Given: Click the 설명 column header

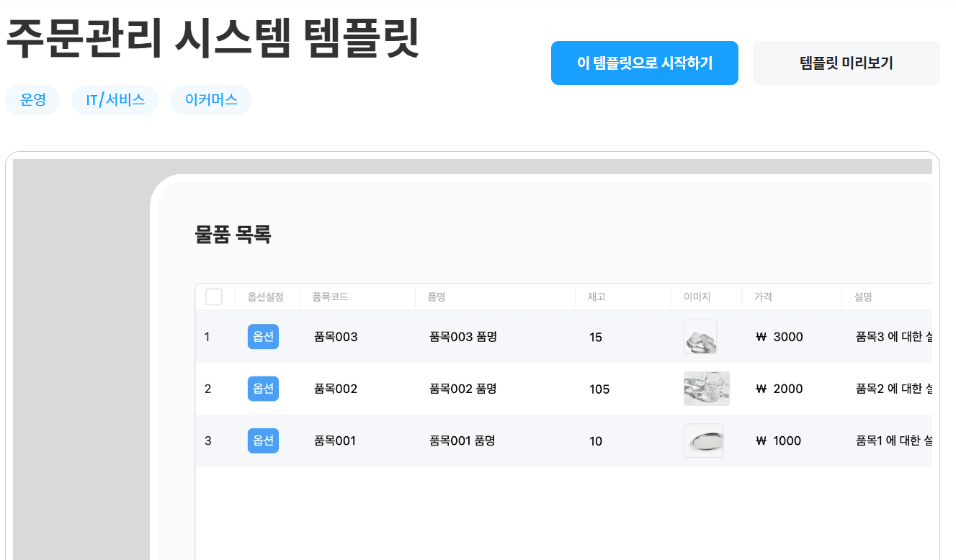Looking at the screenshot, I should coord(862,296).
